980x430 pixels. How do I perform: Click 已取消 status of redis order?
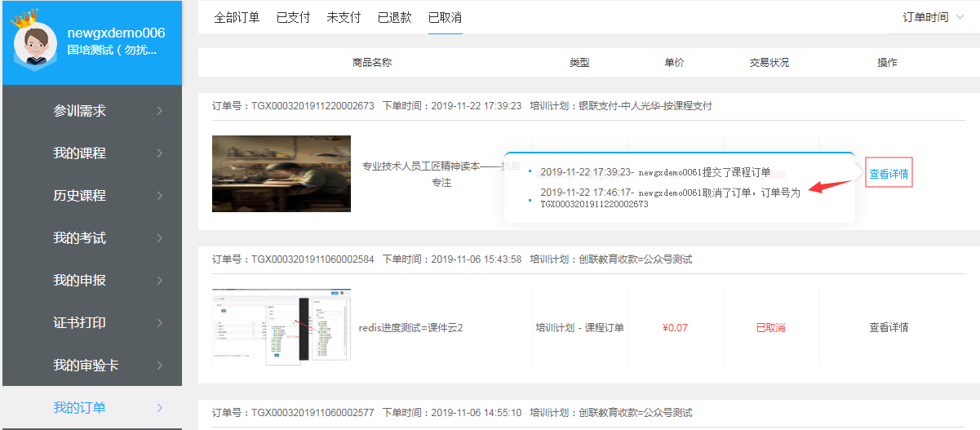pos(770,328)
